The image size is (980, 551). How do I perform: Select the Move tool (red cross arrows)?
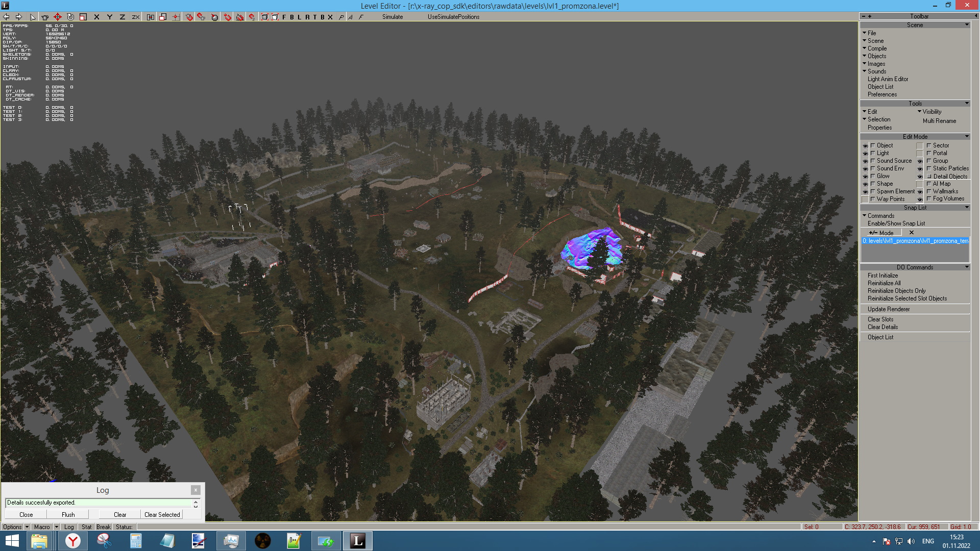[58, 17]
